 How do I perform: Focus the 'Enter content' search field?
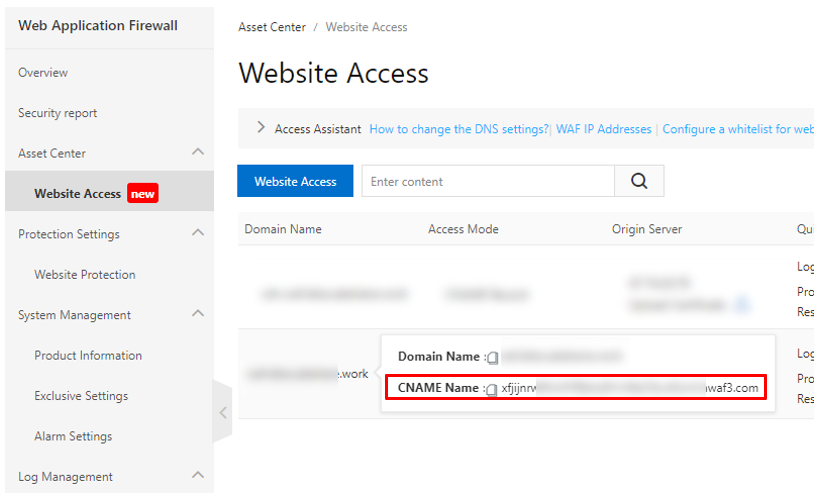coord(488,181)
